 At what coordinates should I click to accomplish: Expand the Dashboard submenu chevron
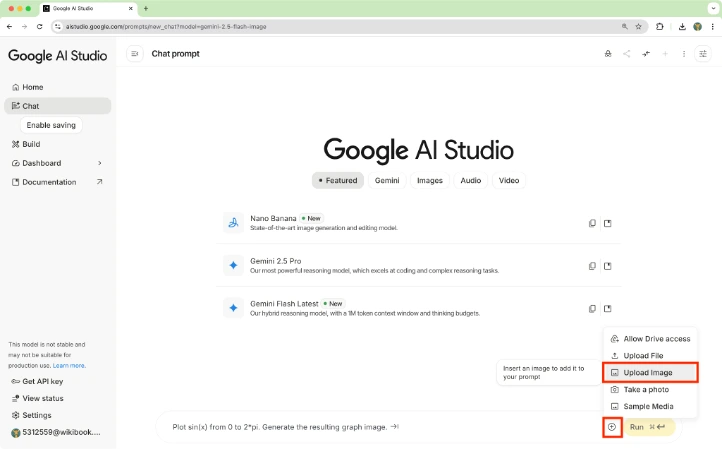[100, 163]
